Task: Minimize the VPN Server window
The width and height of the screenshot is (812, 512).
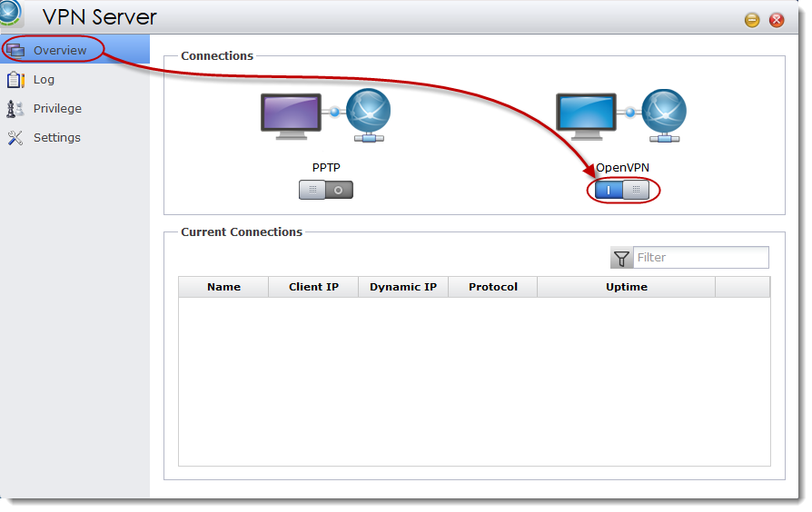Action: tap(752, 20)
